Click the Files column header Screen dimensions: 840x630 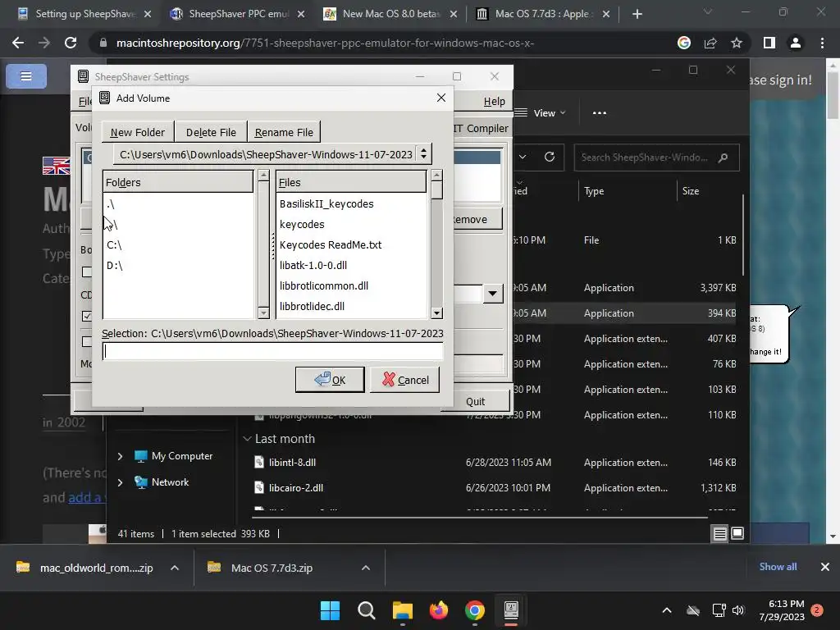coord(351,182)
